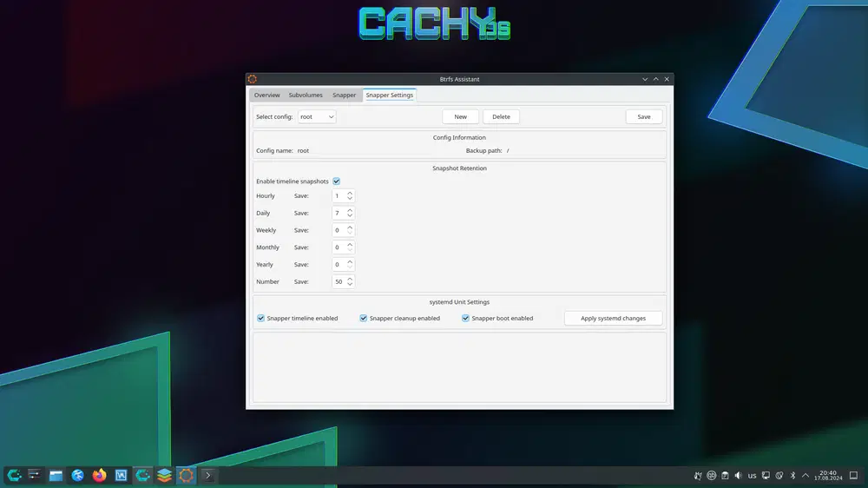Click the Save button
This screenshot has width=868, height=488.
[644, 117]
